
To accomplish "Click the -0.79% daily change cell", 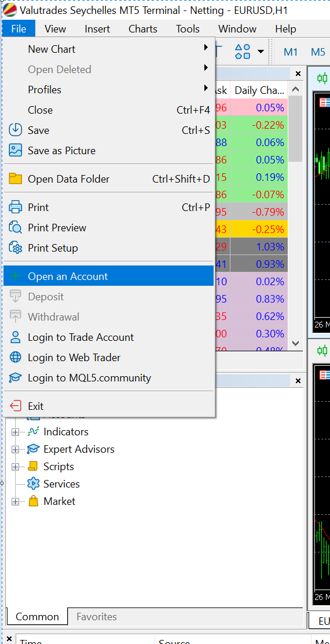I will click(x=259, y=212).
